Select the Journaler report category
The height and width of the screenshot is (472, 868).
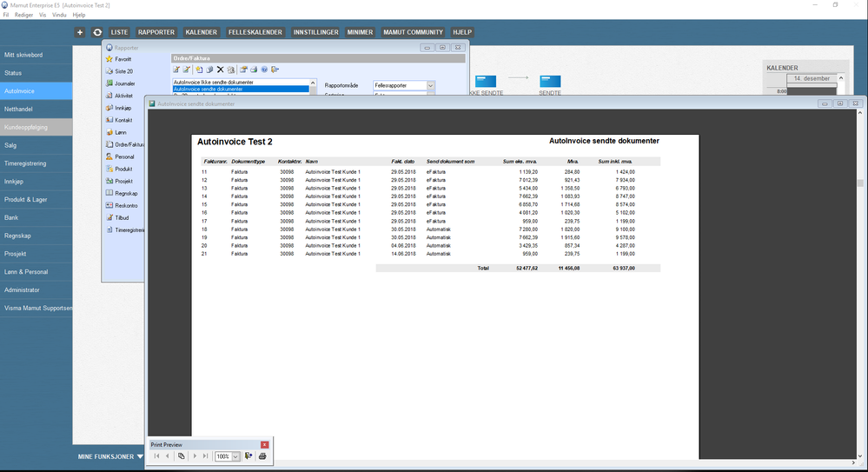tap(124, 83)
